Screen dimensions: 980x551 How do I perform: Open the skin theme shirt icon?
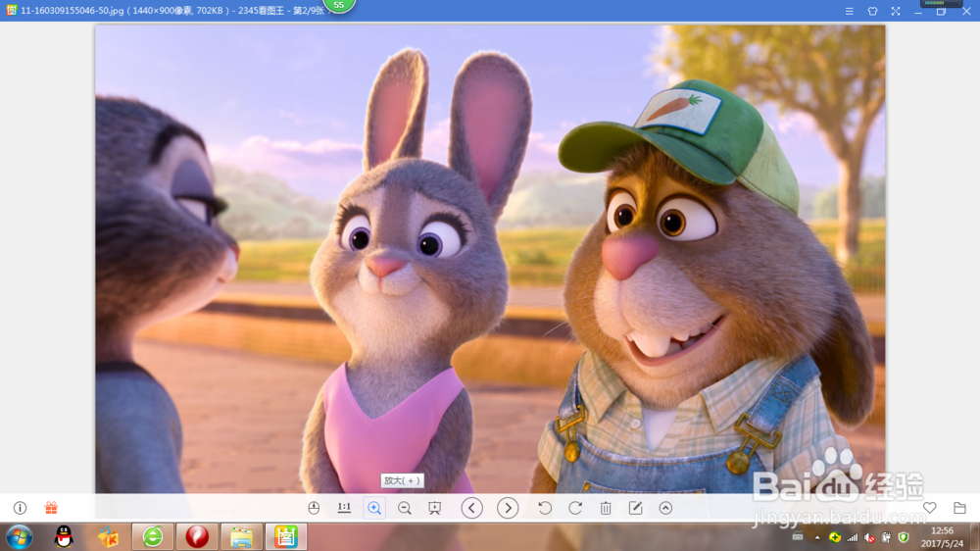872,11
